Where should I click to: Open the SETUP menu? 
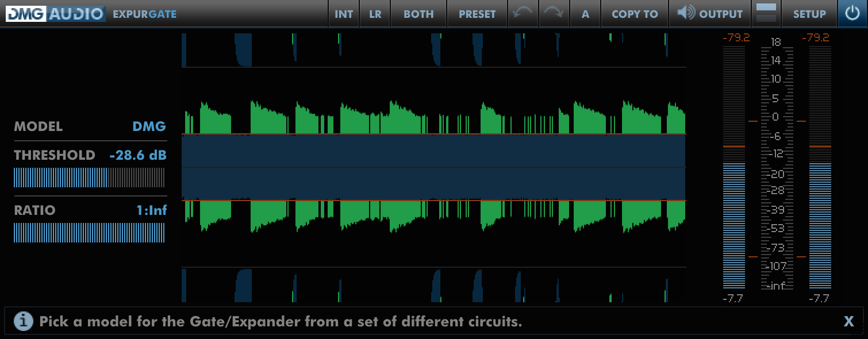(809, 14)
